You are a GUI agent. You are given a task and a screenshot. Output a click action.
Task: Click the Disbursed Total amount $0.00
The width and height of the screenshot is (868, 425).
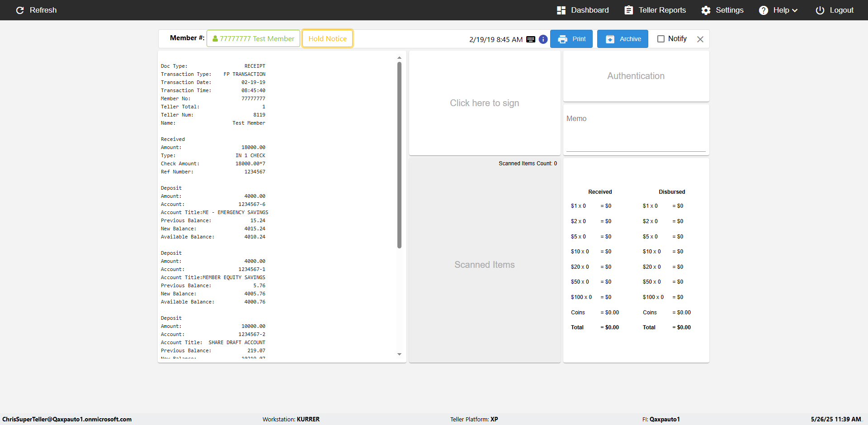(x=682, y=327)
